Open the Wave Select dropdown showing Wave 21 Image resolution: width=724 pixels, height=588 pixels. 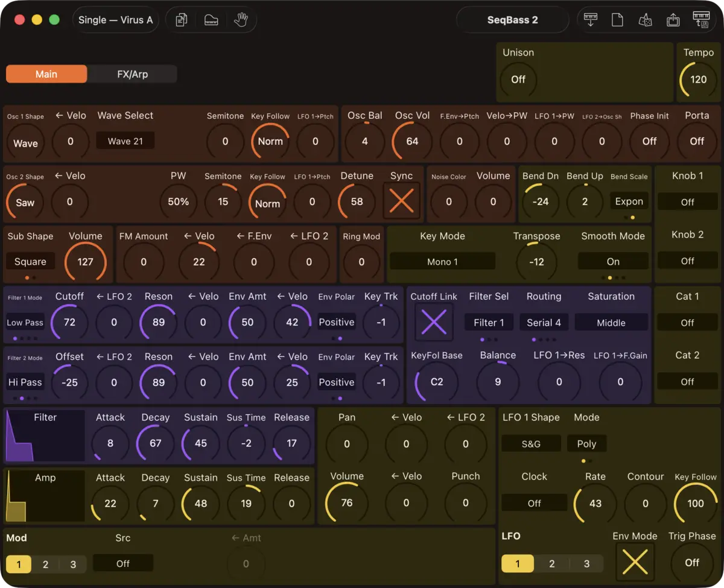point(125,141)
